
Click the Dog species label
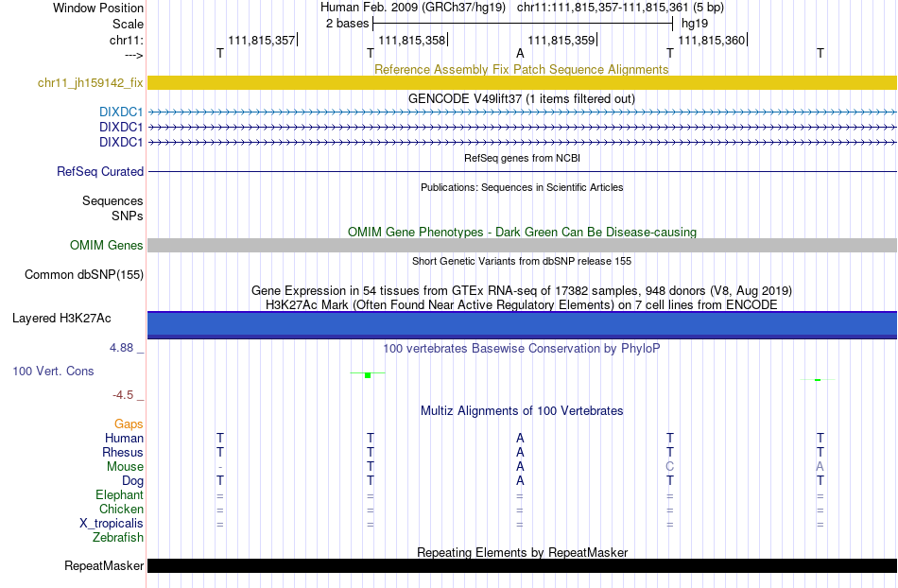tap(132, 481)
